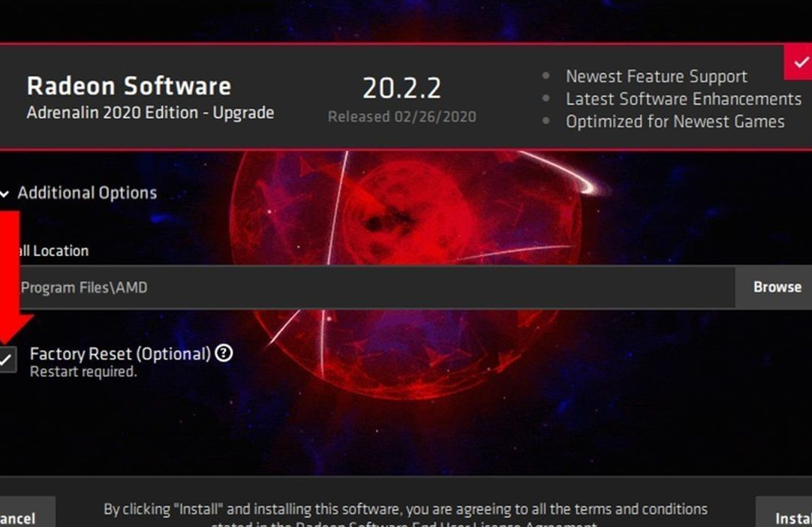Toggle the Factory Reset checkbox
The height and width of the screenshot is (527, 812).
(x=7, y=359)
